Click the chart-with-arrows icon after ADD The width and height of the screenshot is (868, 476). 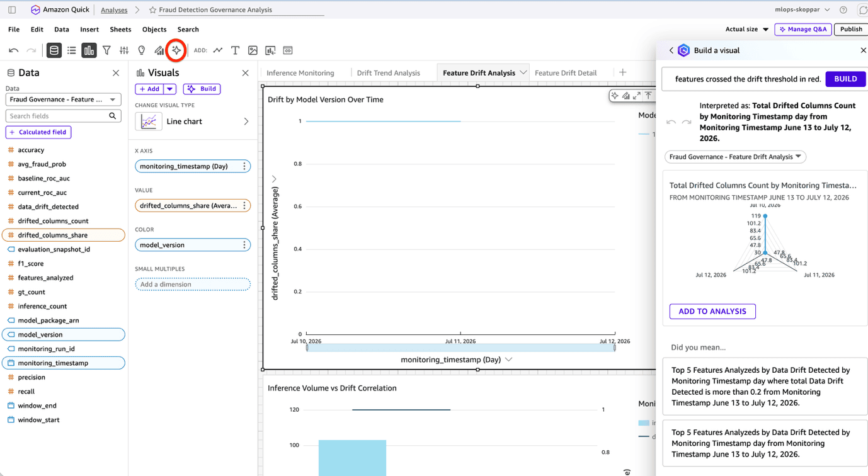270,50
